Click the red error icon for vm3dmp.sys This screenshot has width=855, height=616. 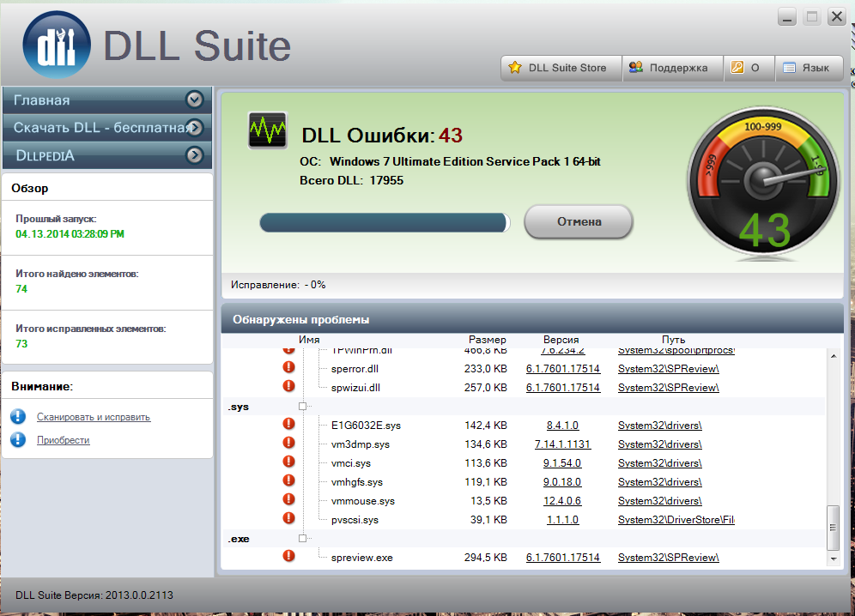(x=288, y=444)
